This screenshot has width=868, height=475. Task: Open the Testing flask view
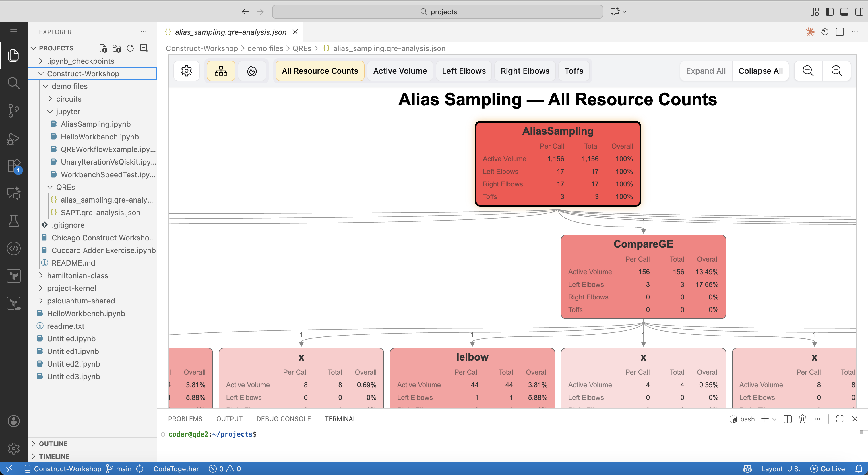coord(13,221)
